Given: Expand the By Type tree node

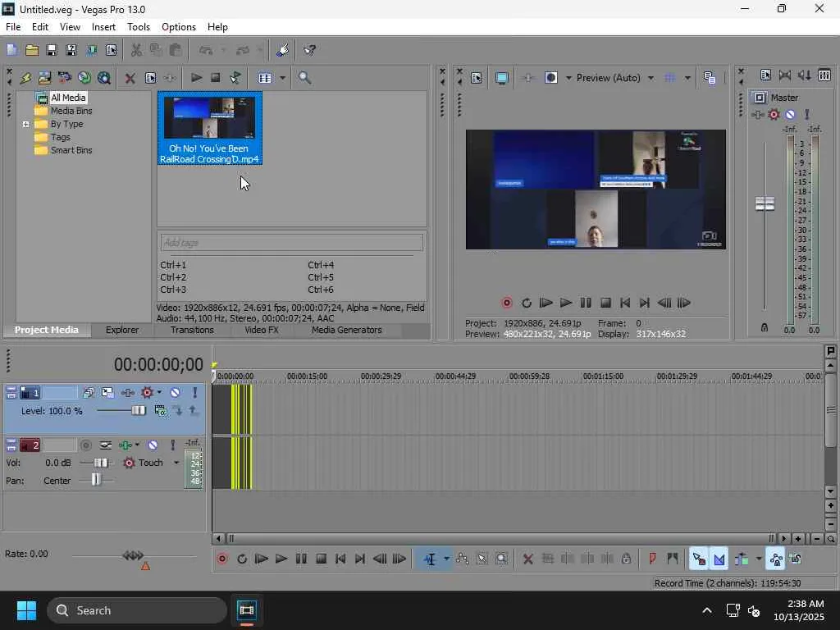Looking at the screenshot, I should click(x=26, y=125).
